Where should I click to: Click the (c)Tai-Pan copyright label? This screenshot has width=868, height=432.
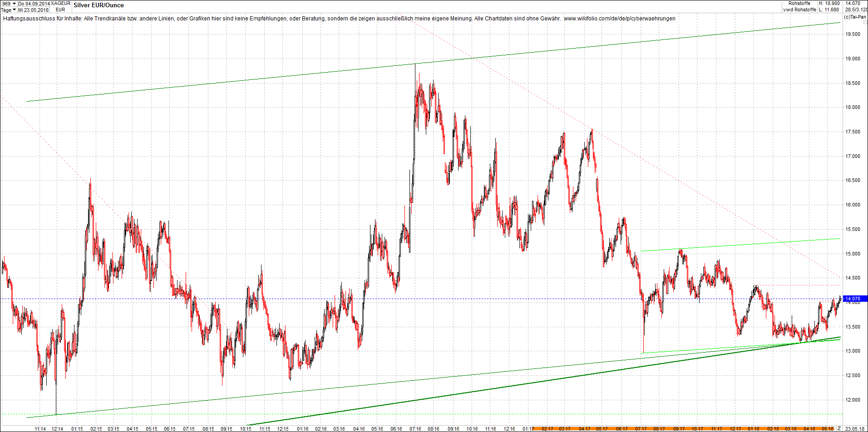coord(855,17)
